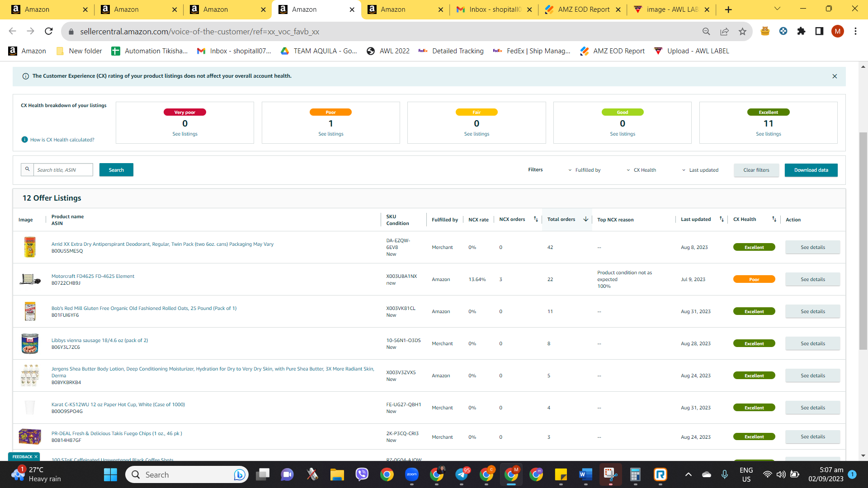Sort by CX Health column arrows

(x=774, y=219)
